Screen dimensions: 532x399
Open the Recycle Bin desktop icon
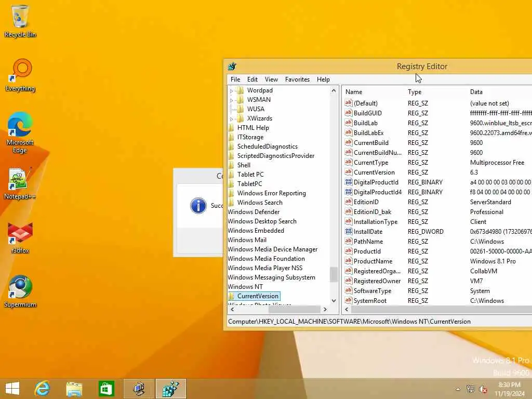pos(20,21)
